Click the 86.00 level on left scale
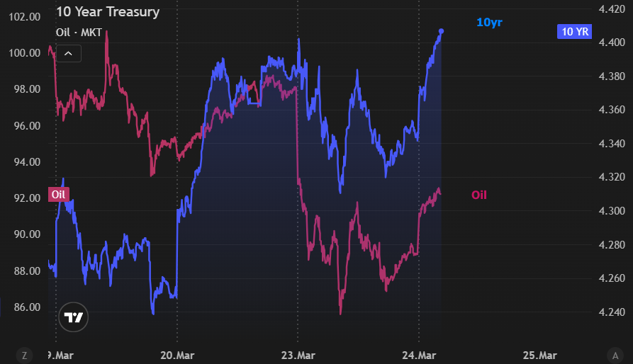 click(25, 307)
